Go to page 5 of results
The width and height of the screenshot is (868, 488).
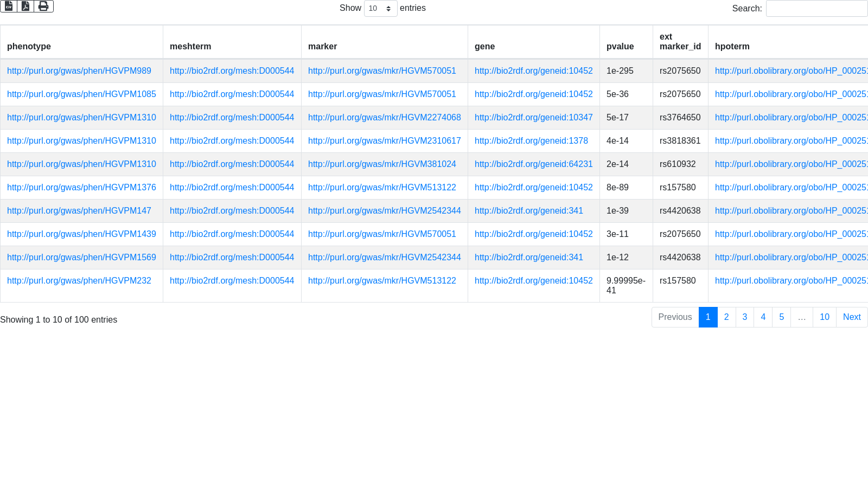(781, 317)
